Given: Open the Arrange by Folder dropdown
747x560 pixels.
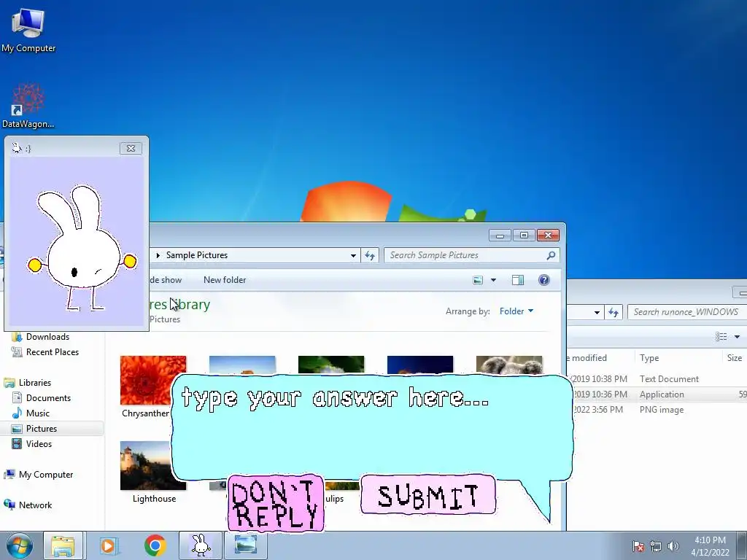Looking at the screenshot, I should pyautogui.click(x=516, y=311).
